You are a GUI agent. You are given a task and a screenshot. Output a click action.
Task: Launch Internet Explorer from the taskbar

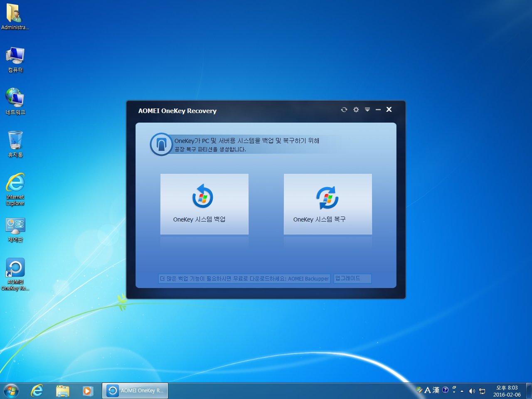point(37,391)
